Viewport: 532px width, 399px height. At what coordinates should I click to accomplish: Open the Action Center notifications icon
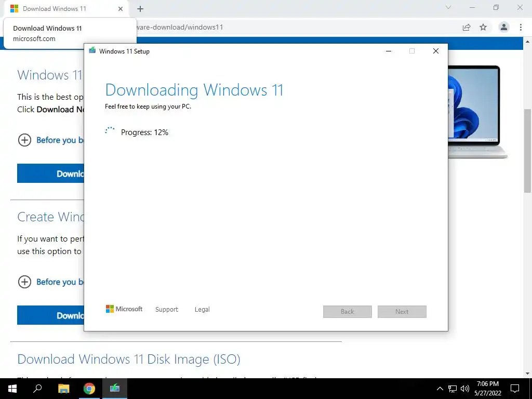pyautogui.click(x=515, y=389)
